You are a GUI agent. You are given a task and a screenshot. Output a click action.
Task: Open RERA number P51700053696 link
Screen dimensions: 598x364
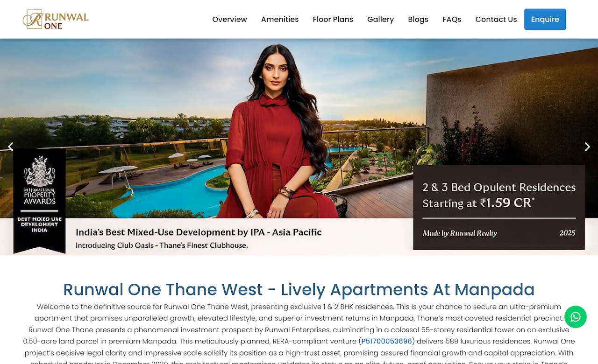coord(387,341)
